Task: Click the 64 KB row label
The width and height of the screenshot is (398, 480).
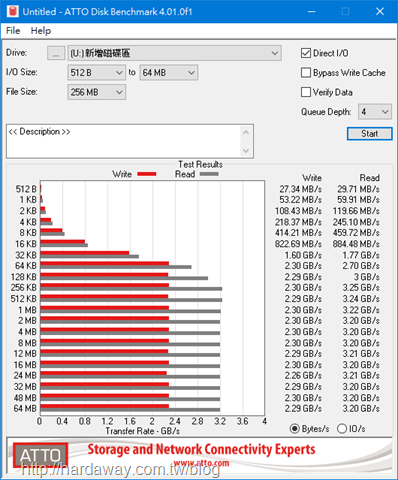Action: tap(26, 266)
